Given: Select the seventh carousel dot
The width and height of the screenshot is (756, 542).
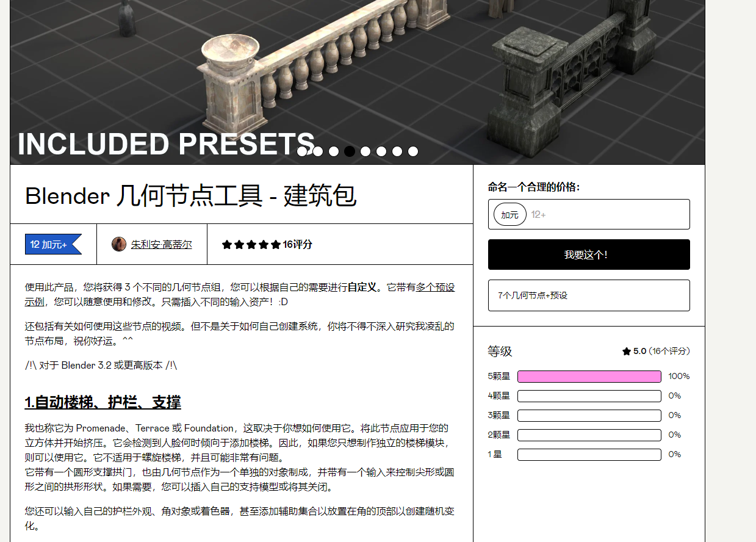Looking at the screenshot, I should pyautogui.click(x=397, y=151).
